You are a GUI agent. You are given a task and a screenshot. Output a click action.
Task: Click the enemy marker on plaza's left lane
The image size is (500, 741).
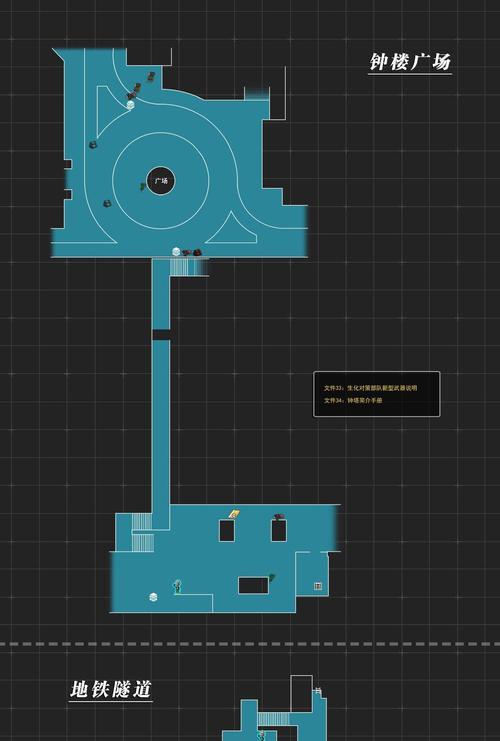click(93, 144)
